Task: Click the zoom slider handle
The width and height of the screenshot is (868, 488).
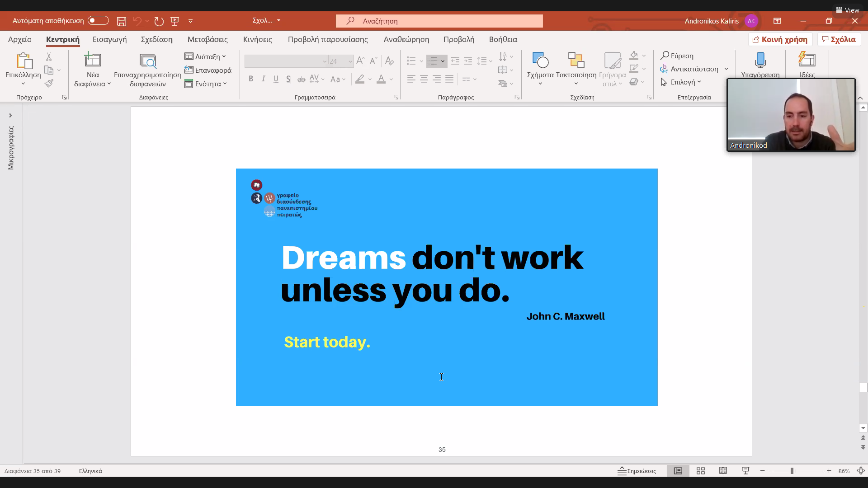Action: pos(792,471)
